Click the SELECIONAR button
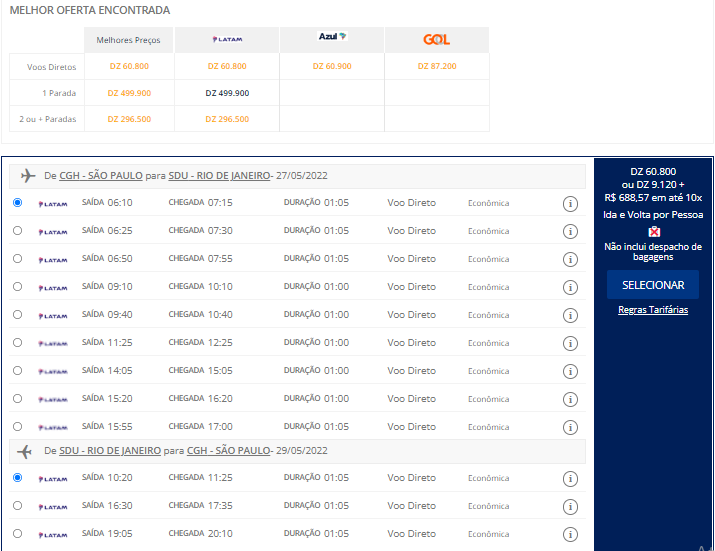This screenshot has height=551, width=715. (653, 285)
